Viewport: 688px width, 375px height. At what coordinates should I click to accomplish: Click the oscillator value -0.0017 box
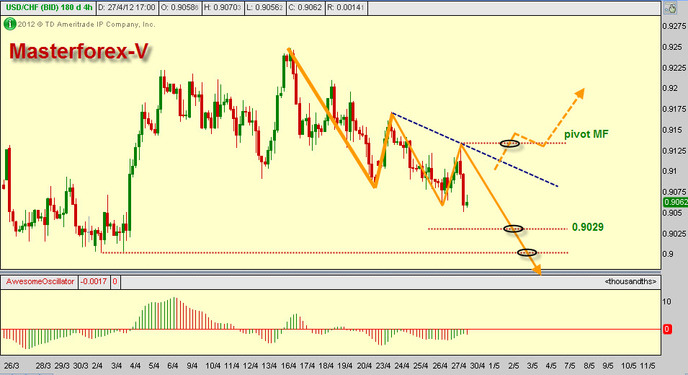[x=94, y=282]
